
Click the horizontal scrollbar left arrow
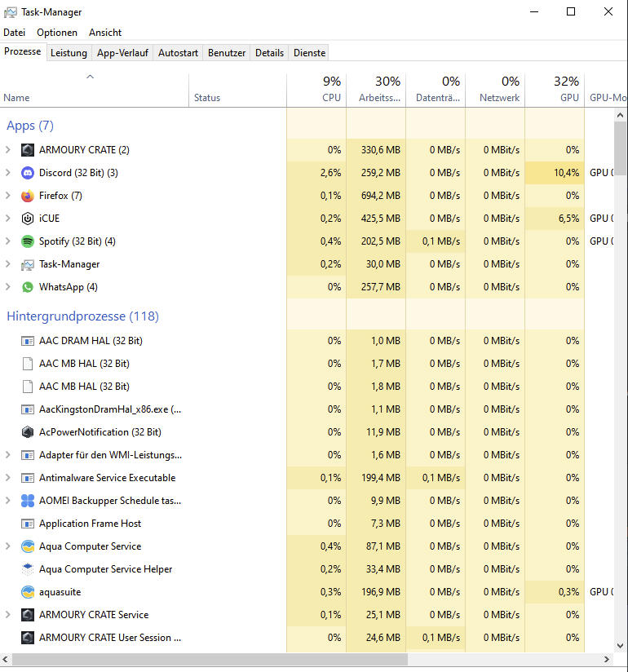[x=5, y=659]
